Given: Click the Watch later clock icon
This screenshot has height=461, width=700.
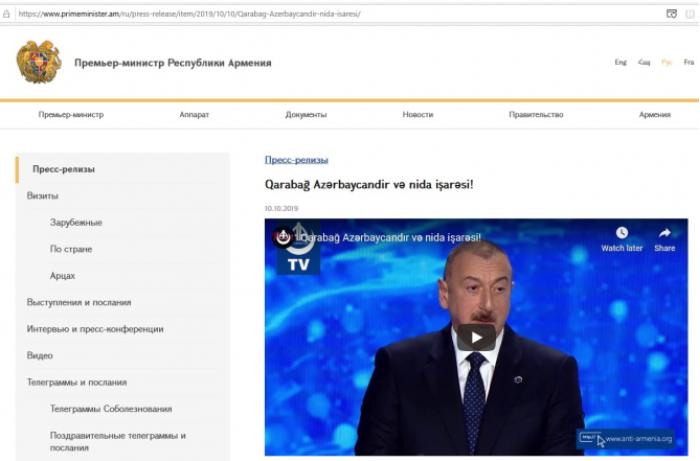Looking at the screenshot, I should point(622,233).
